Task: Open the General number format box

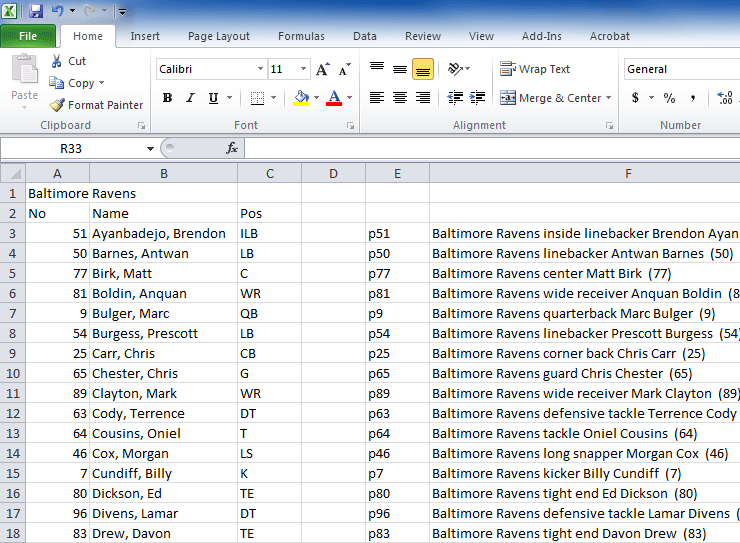Action: [681, 69]
